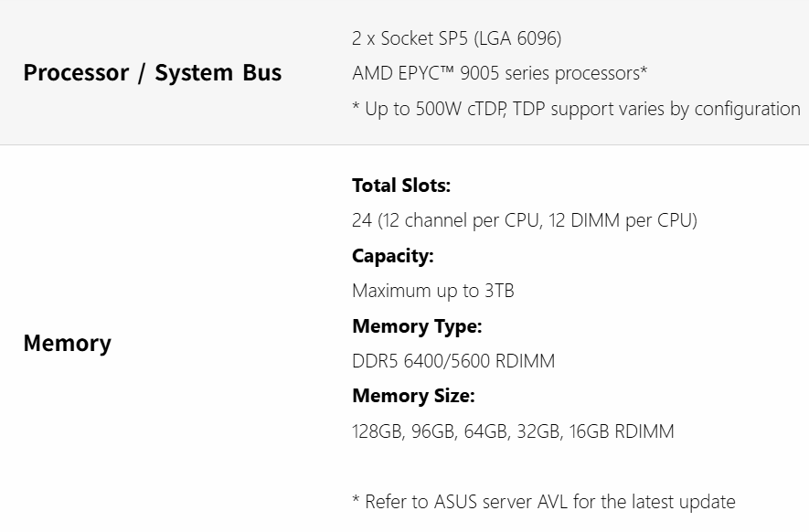
Task: Click the "Up to 500W cTDP" footnote line
Action: [x=576, y=109]
